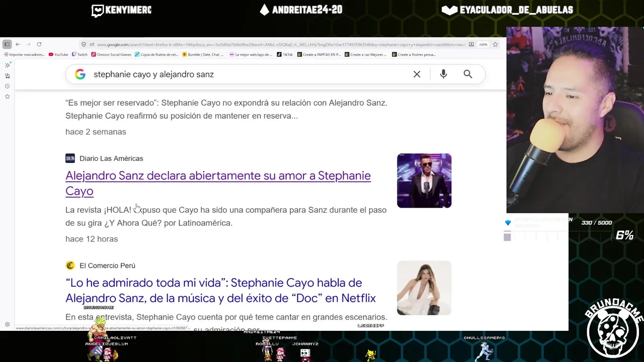Open La mejor web/app bookmark
The image size is (644, 362).
[251, 54]
